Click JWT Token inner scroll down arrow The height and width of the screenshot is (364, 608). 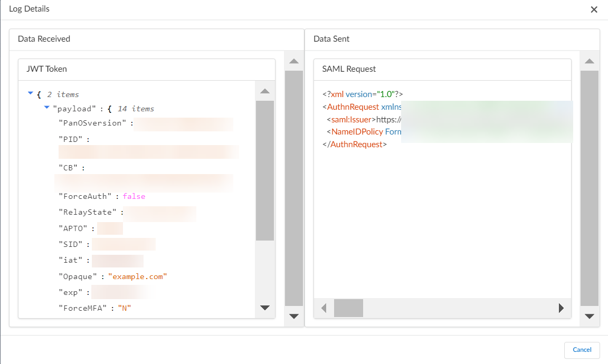[265, 308]
